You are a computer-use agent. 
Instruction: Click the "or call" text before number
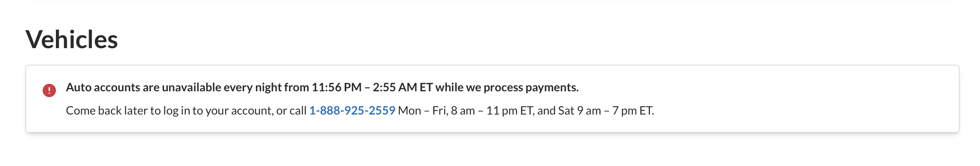pyautogui.click(x=291, y=110)
